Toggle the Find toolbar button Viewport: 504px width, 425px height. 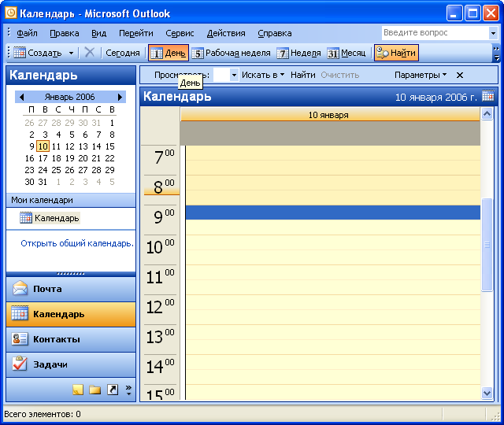coord(396,53)
